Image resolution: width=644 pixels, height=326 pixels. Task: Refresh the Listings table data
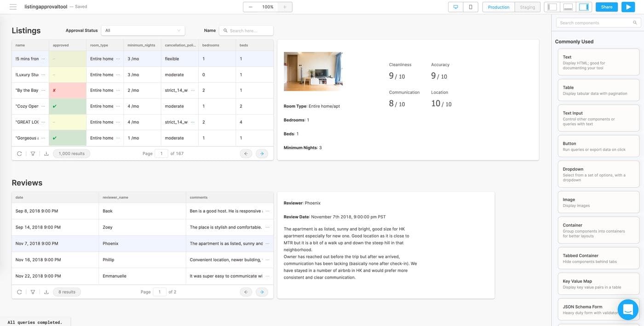coord(19,154)
